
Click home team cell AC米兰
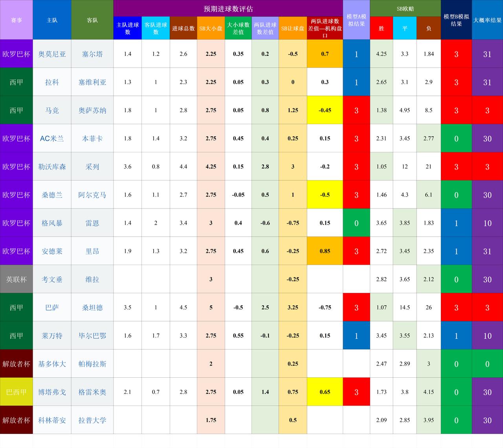(52, 138)
